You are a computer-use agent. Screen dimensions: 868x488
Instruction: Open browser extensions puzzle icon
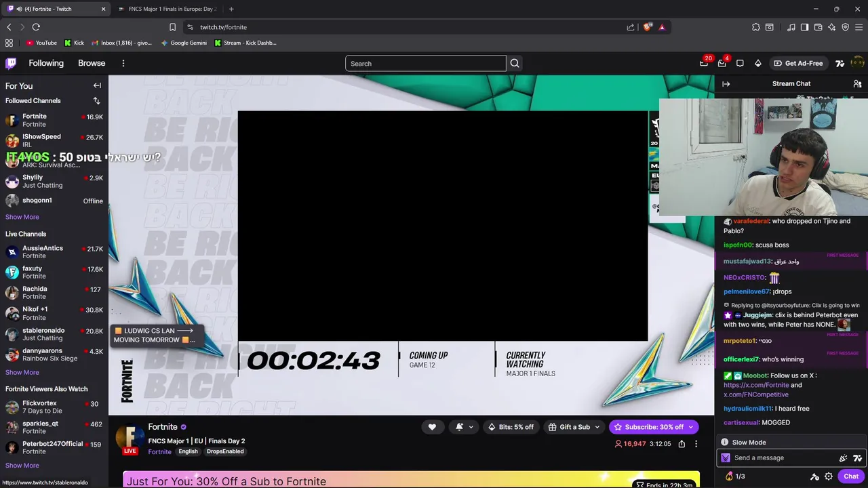click(x=756, y=27)
